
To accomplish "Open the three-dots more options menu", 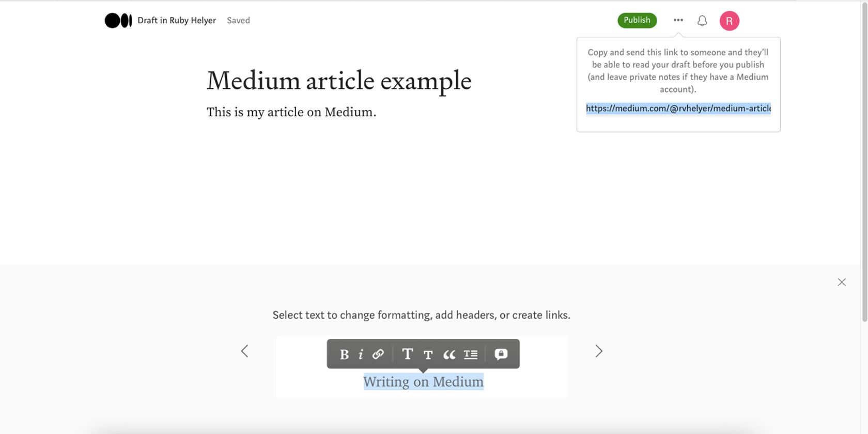I will coord(678,20).
